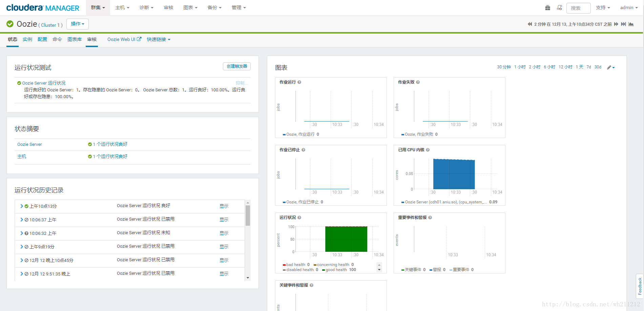The height and width of the screenshot is (311, 644).
Task: Expand the 上午9点19分 history entry
Action: click(22, 247)
